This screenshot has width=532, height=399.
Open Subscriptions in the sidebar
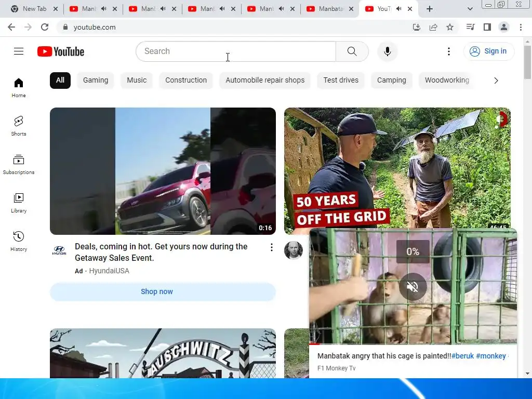(19, 165)
